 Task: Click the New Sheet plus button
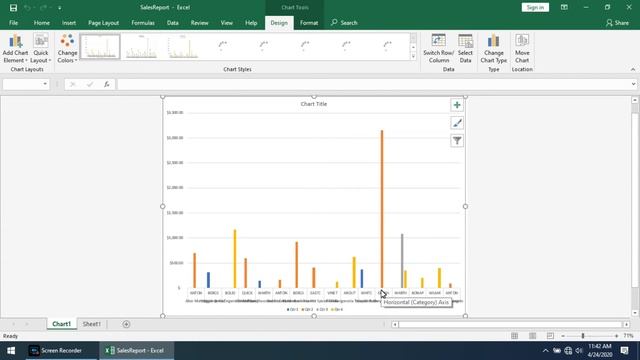click(x=126, y=324)
